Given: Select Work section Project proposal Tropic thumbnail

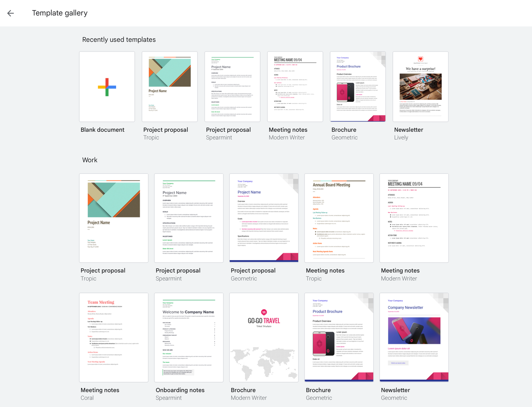Looking at the screenshot, I should coord(114,218).
